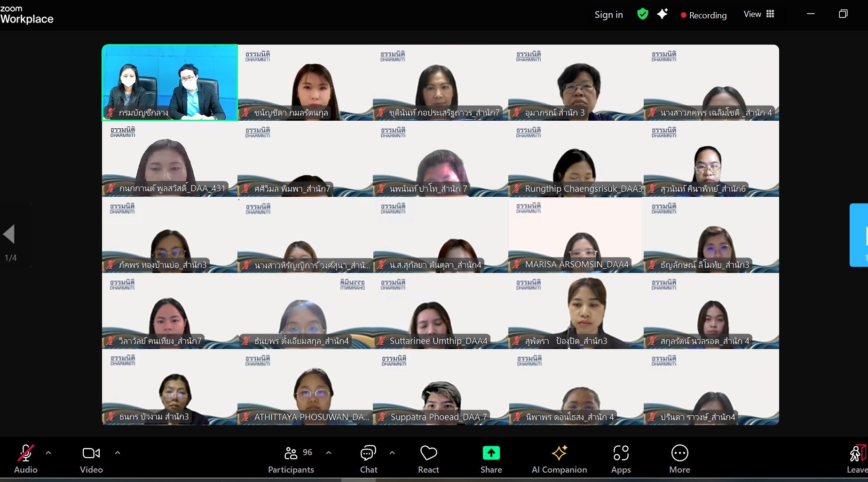
Task: Open audio options caret next to Audio
Action: [x=48, y=453]
